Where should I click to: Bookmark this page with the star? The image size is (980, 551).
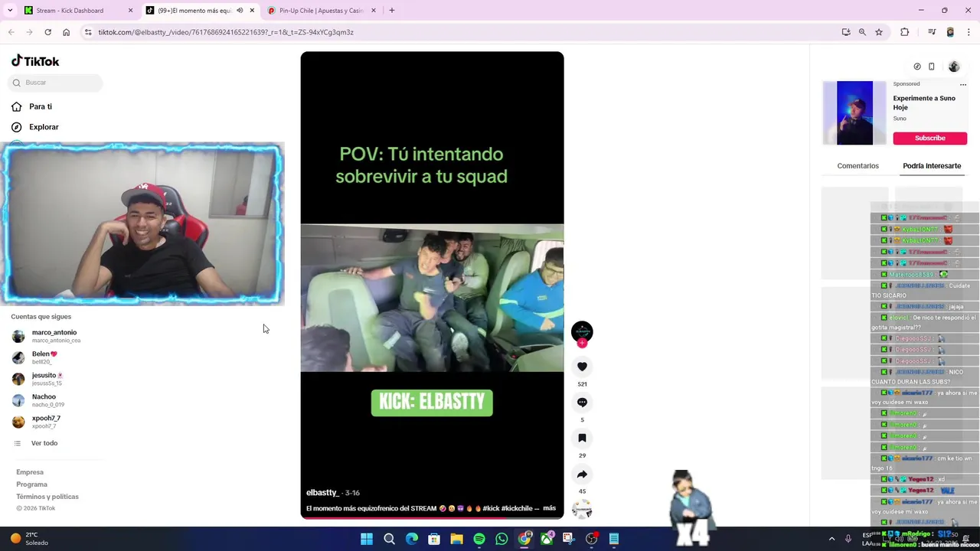[x=879, y=32]
